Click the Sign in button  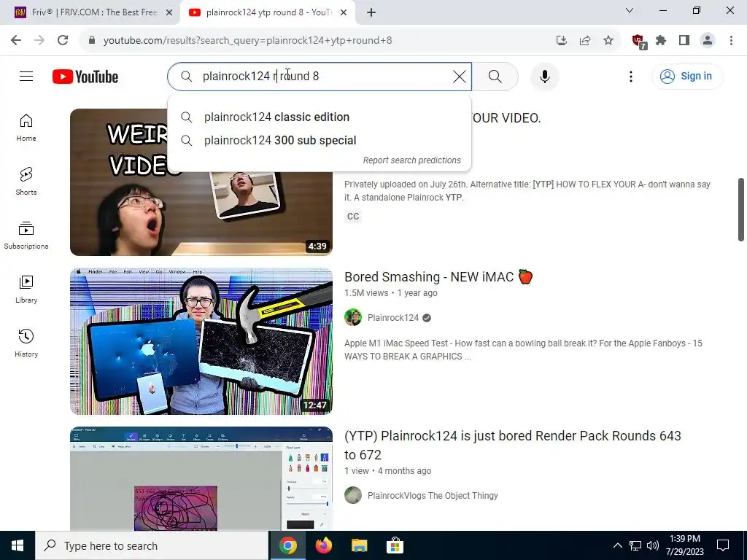[x=687, y=76]
